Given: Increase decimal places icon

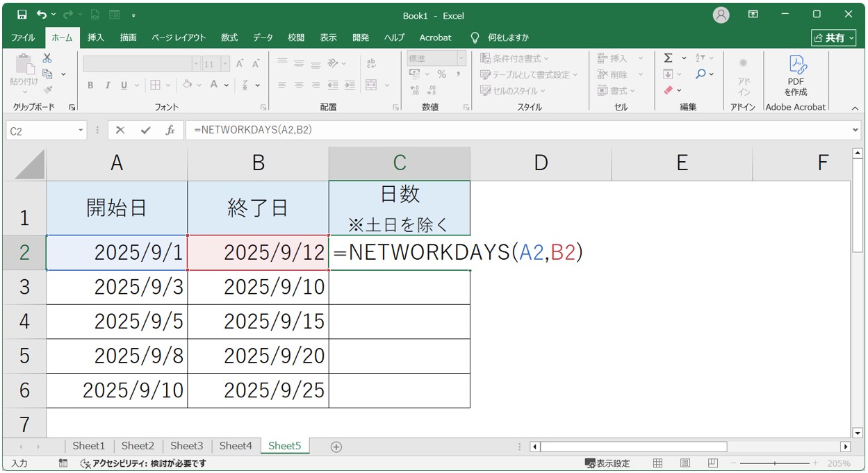Looking at the screenshot, I should tap(415, 90).
